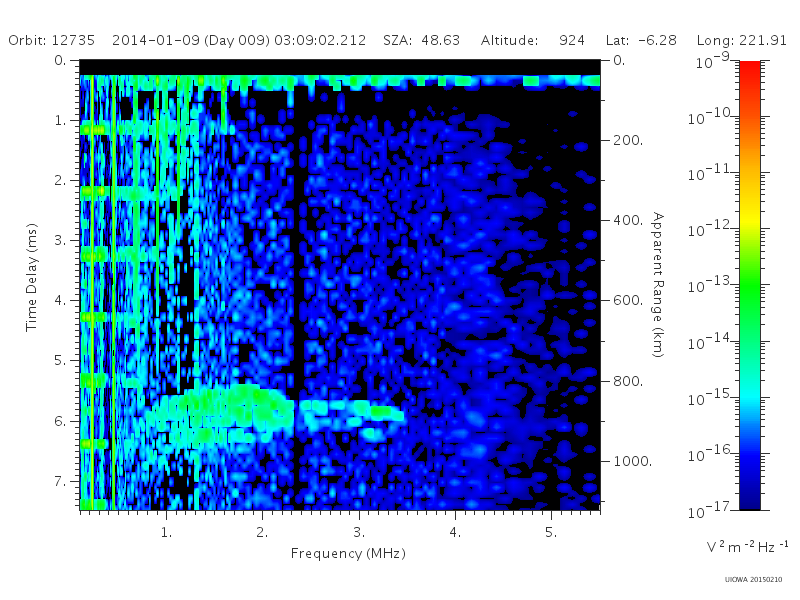Click the "SZA: 48.63" value
The width and height of the screenshot is (800, 600).
421,40
